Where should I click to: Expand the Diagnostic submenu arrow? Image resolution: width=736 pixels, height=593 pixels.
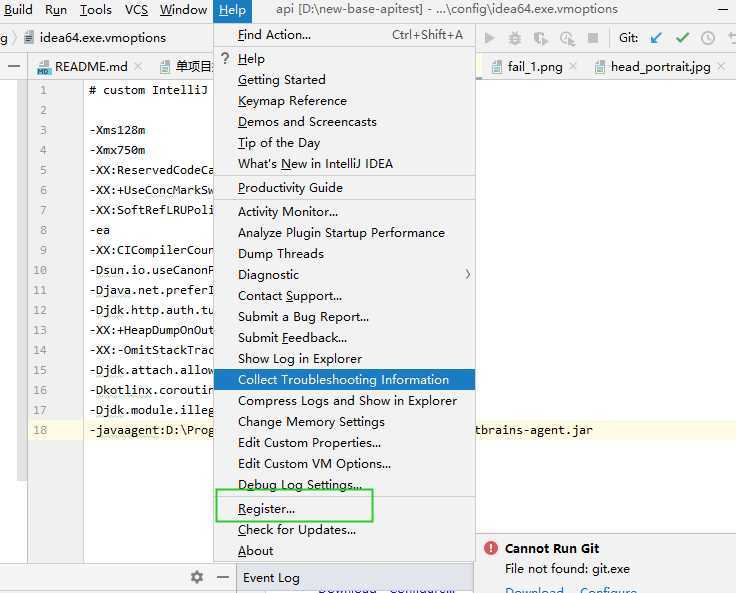[468, 274]
